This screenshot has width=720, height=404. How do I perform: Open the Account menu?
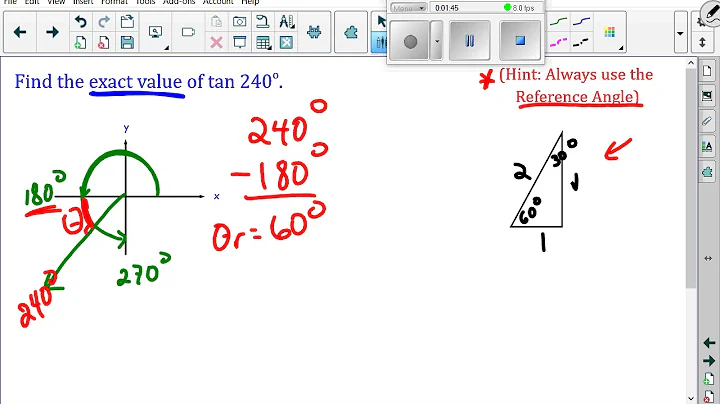coord(218,2)
